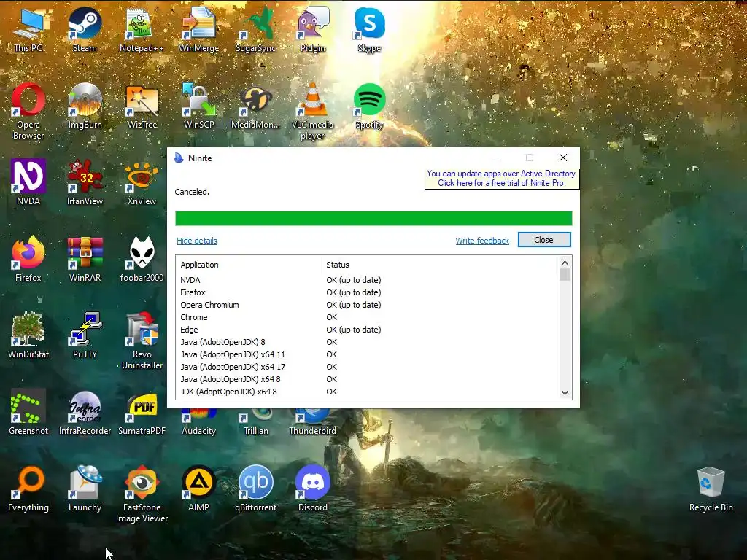The width and height of the screenshot is (747, 560).
Task: Select the Pidgin desktop icon
Action: pos(312,29)
